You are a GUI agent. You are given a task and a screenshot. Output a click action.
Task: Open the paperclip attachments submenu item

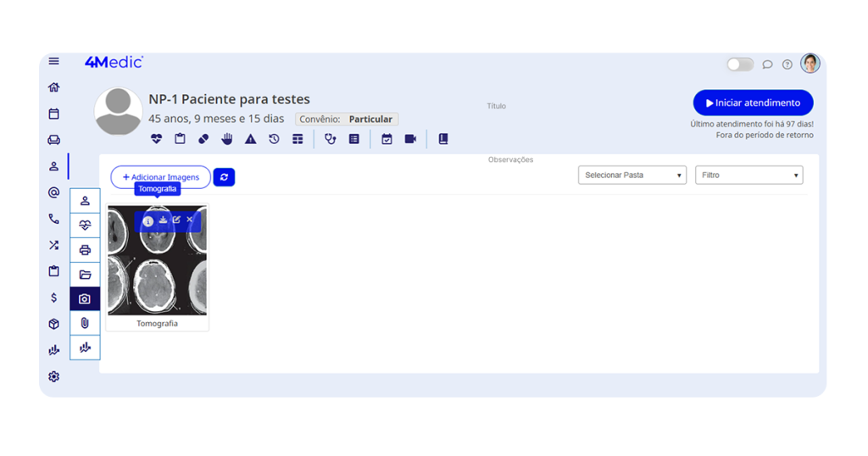click(85, 323)
